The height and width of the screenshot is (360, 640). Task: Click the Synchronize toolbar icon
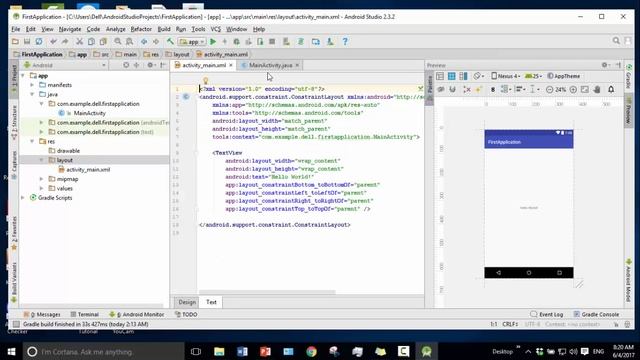pyautogui.click(x=39, y=42)
